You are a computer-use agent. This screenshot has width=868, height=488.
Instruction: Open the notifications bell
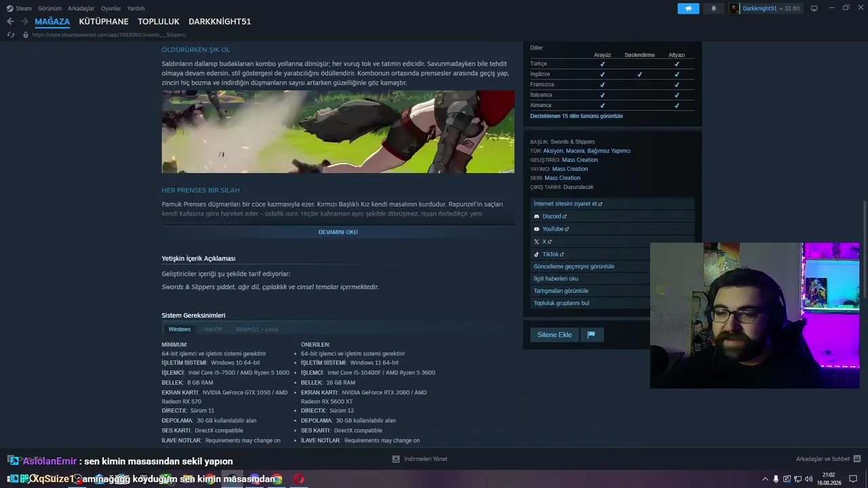(x=713, y=8)
